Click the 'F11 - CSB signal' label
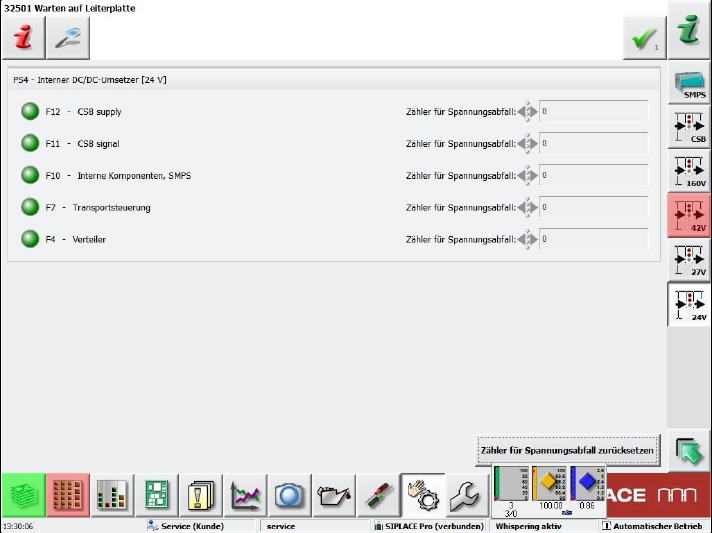The width and height of the screenshot is (712, 533). 83,143
